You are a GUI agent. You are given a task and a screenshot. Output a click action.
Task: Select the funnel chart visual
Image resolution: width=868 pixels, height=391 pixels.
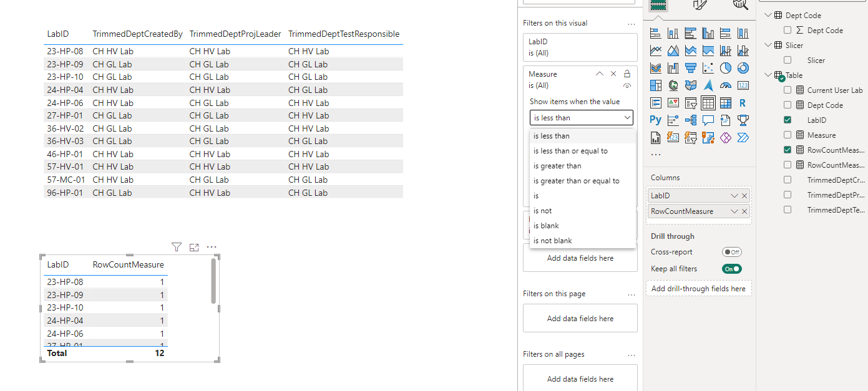coord(691,68)
